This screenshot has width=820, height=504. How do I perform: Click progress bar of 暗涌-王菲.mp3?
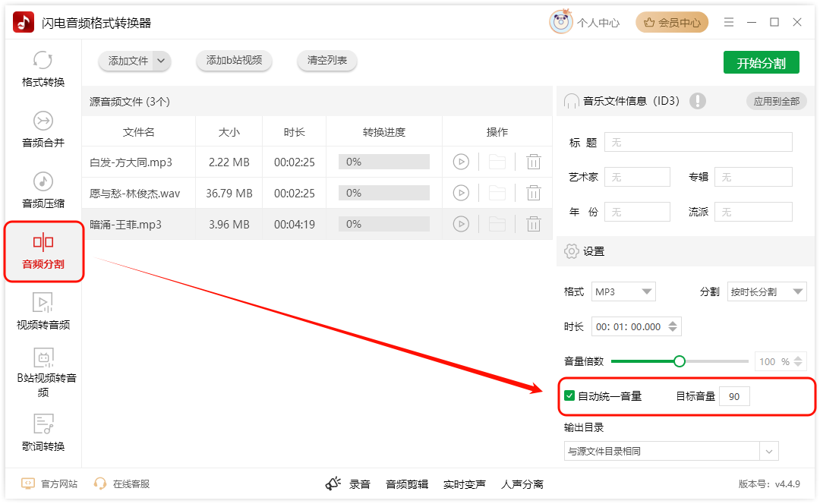click(x=384, y=224)
